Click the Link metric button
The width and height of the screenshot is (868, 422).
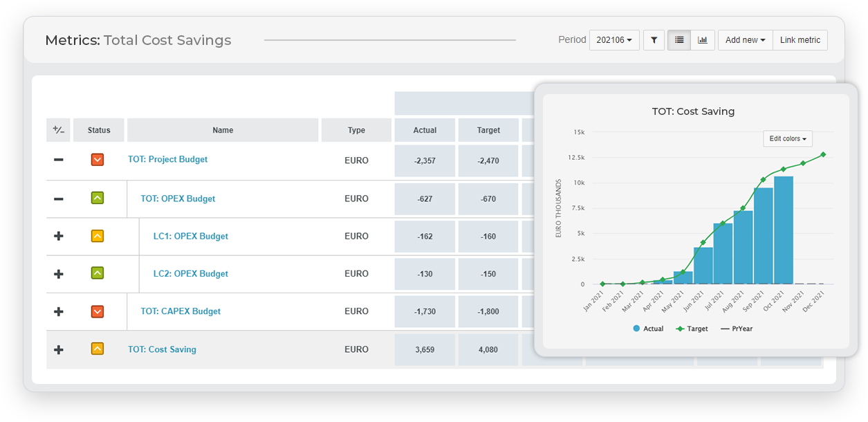tap(800, 40)
